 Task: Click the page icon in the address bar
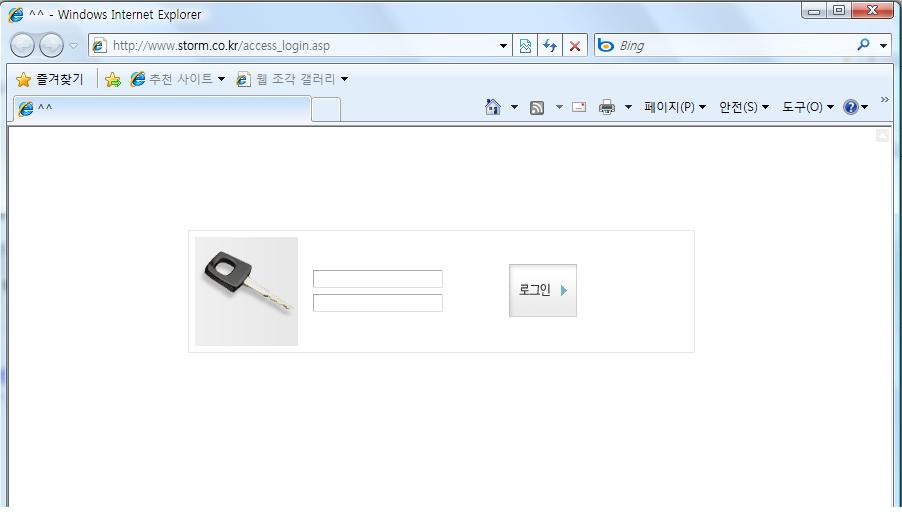[100, 45]
